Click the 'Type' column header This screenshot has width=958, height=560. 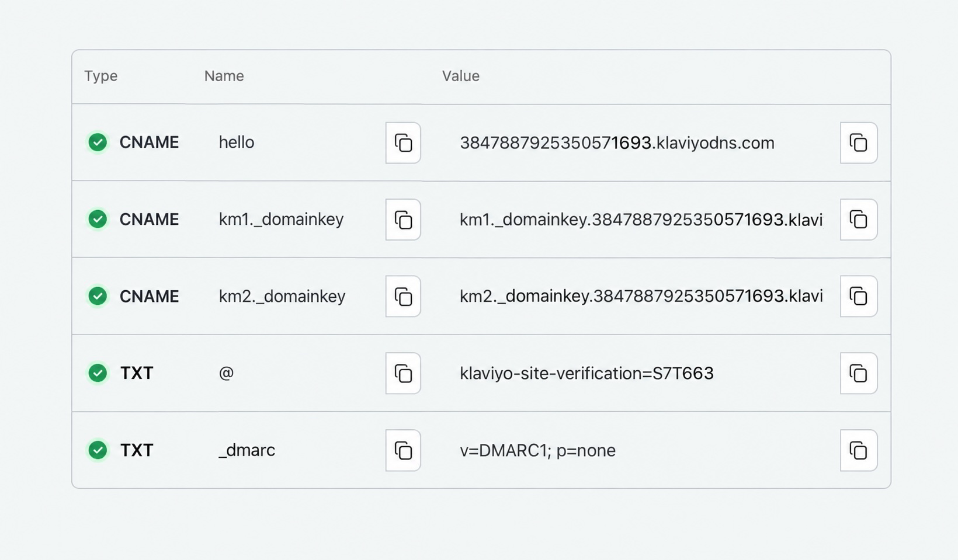(x=100, y=76)
